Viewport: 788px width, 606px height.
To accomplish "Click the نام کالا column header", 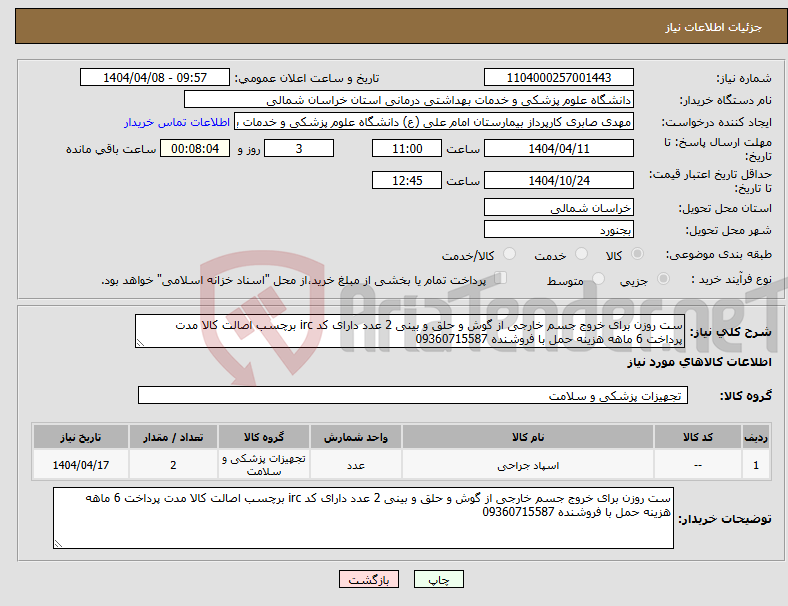I will 528,437.
